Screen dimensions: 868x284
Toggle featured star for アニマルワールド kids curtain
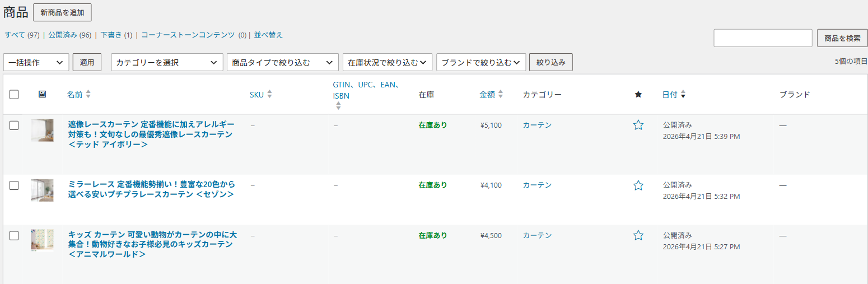point(638,235)
